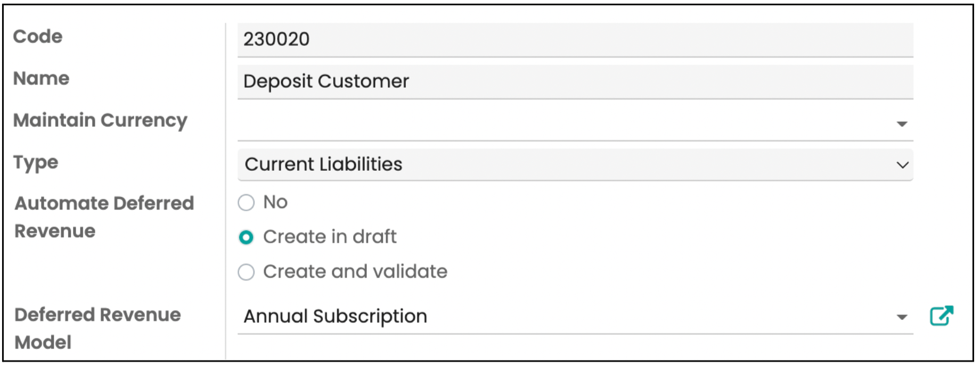Click the Code field containing 230020
The width and height of the screenshot is (980, 365).
tap(575, 39)
